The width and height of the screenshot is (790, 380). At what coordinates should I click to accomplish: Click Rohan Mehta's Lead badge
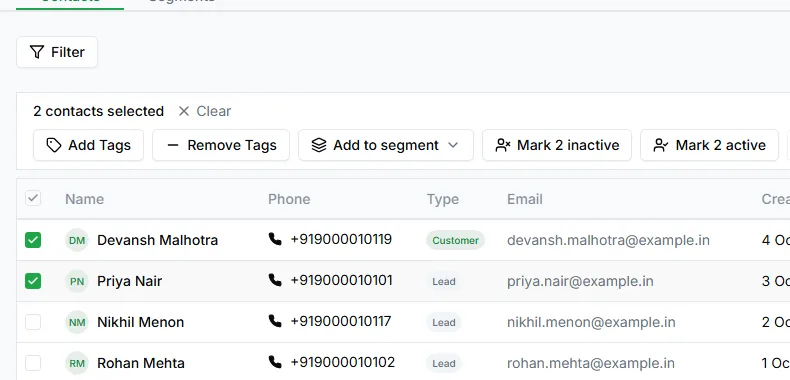(x=444, y=363)
